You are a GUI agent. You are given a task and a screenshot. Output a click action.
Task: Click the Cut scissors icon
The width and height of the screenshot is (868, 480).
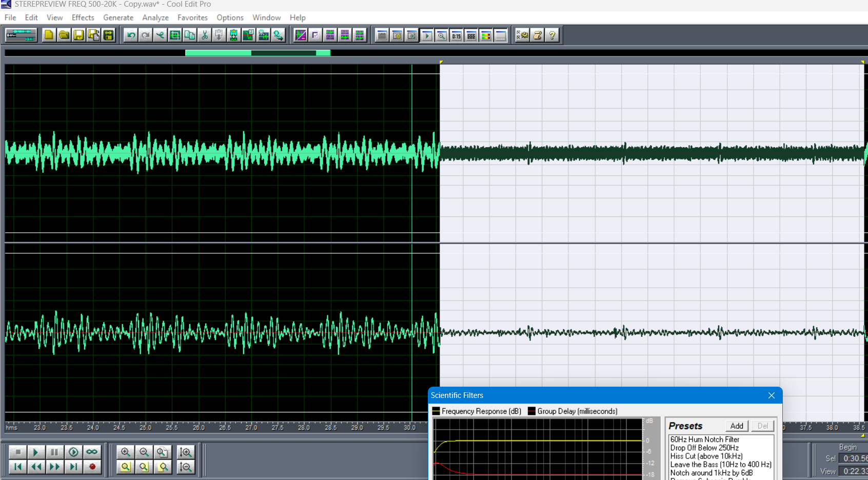click(x=204, y=35)
